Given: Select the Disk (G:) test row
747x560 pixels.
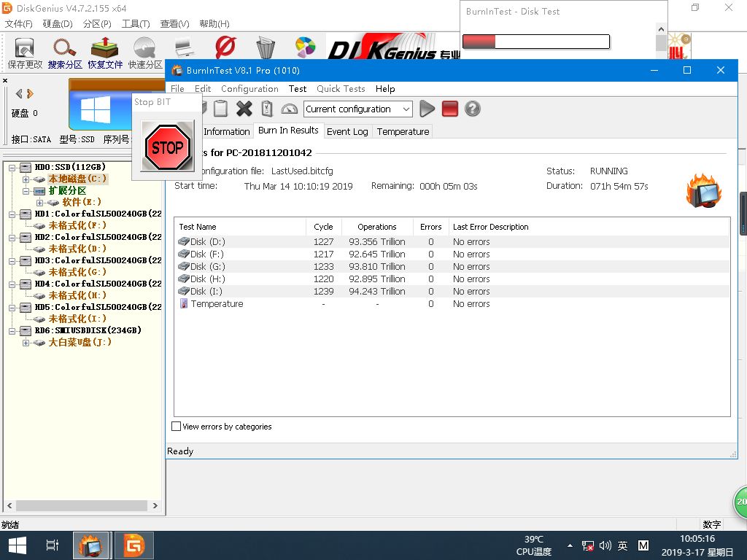Looking at the screenshot, I should pos(208,267).
